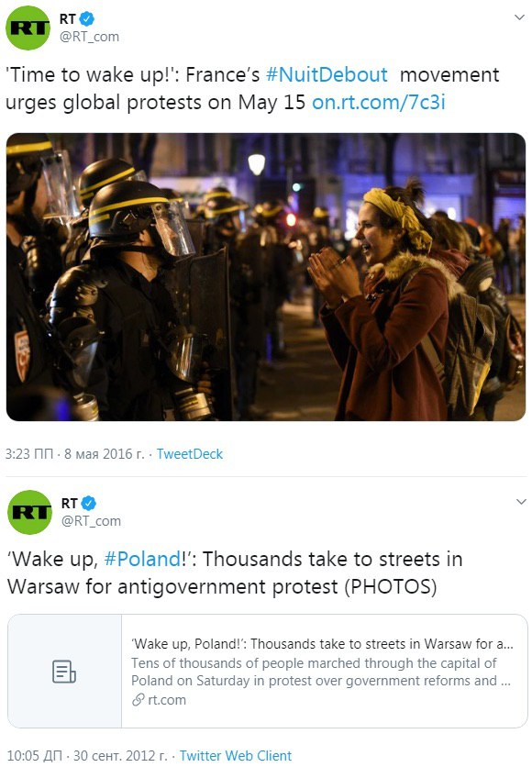Open the riot police protest photo
This screenshot has width=532, height=767.
[266, 277]
